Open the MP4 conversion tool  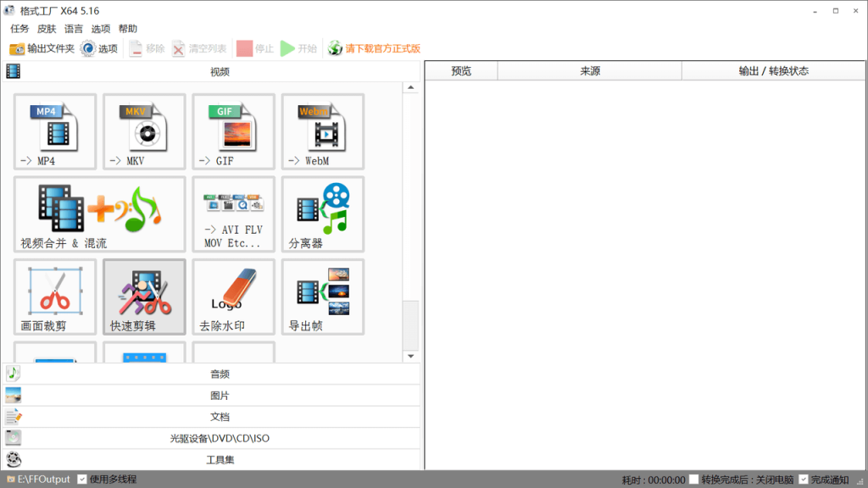(55, 131)
